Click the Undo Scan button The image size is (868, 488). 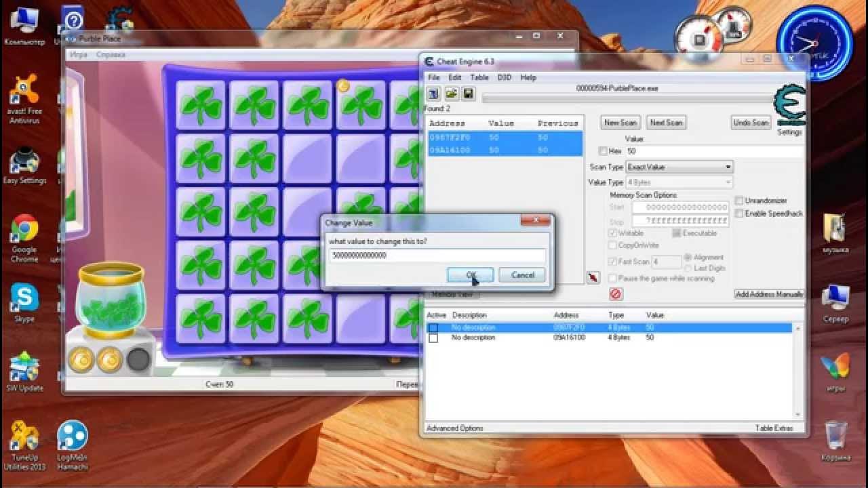coord(751,123)
